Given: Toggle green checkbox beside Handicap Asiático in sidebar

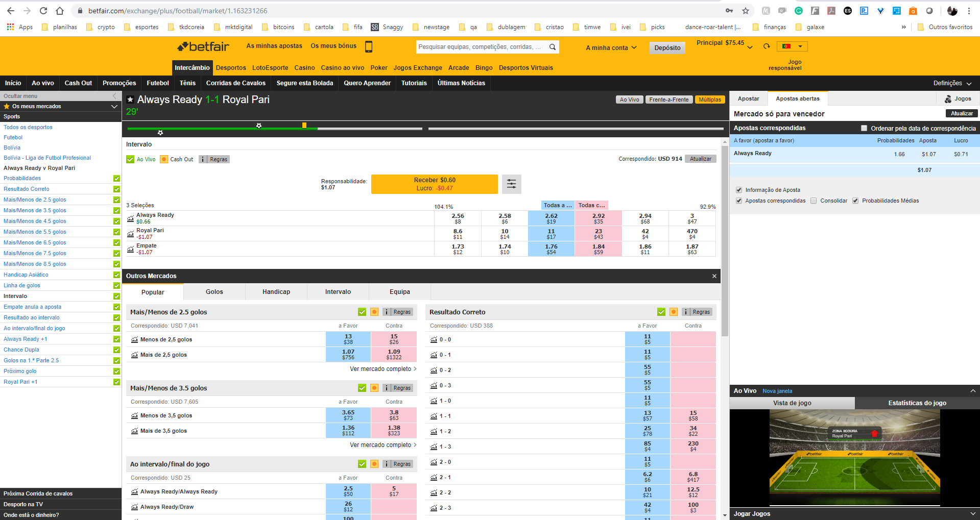Looking at the screenshot, I should click(116, 275).
